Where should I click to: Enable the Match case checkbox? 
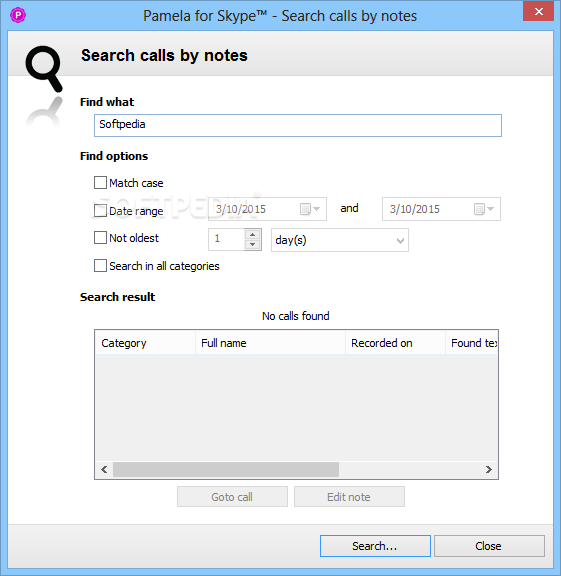pyautogui.click(x=100, y=183)
